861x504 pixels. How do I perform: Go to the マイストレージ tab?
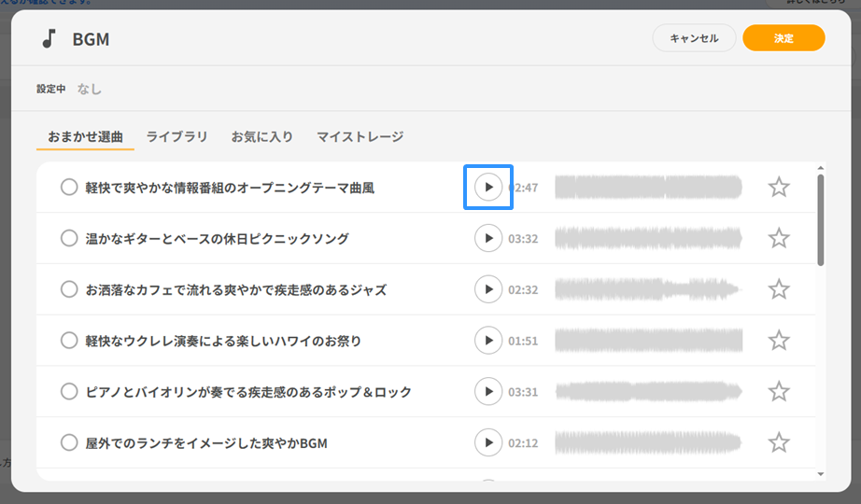(x=360, y=137)
